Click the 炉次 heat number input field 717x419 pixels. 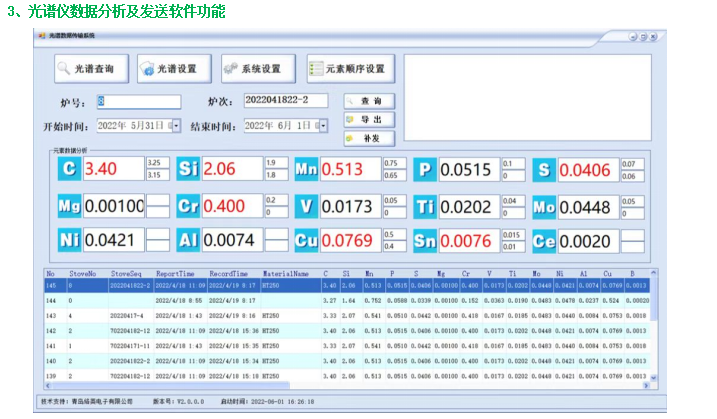[286, 101]
